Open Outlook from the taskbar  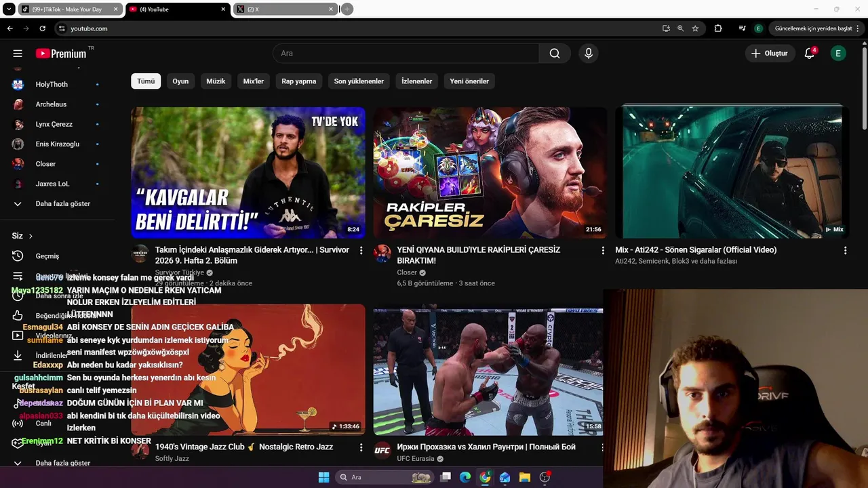(x=505, y=477)
